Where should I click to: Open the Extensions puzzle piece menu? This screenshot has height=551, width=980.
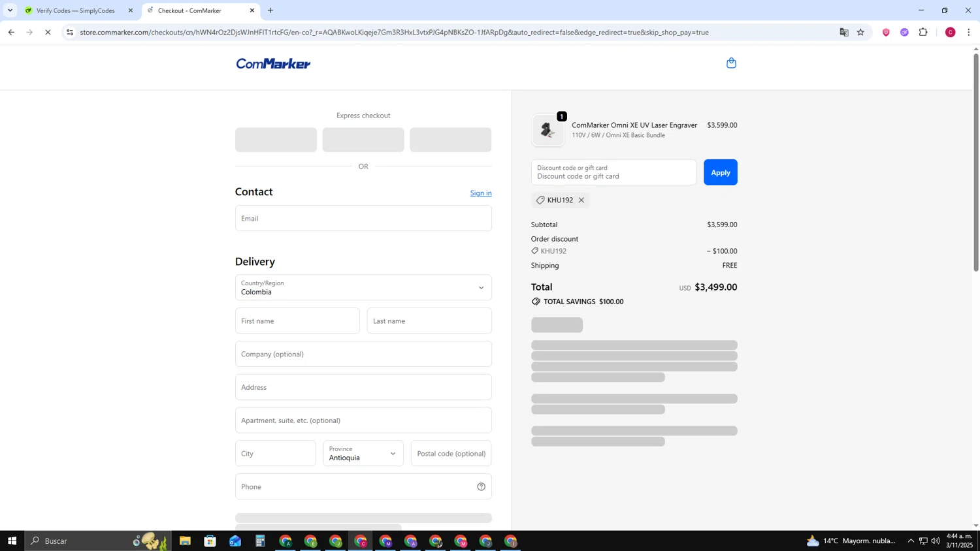pyautogui.click(x=923, y=32)
